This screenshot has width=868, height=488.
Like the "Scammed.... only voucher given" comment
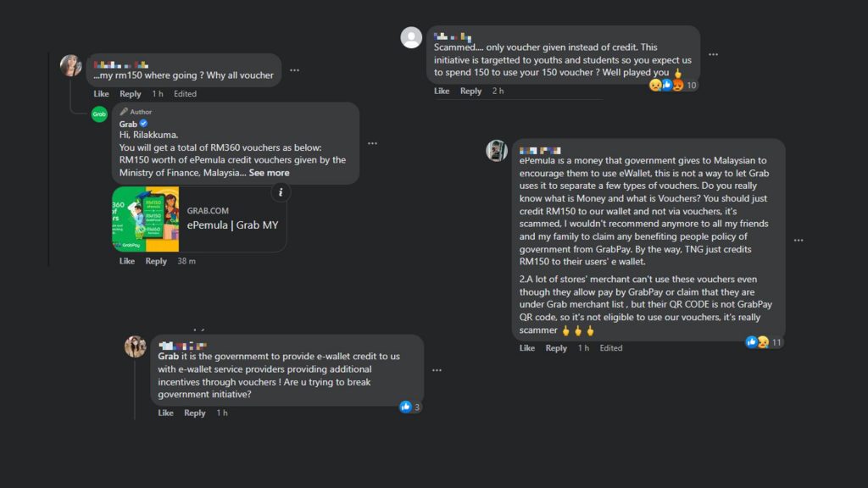pos(442,91)
